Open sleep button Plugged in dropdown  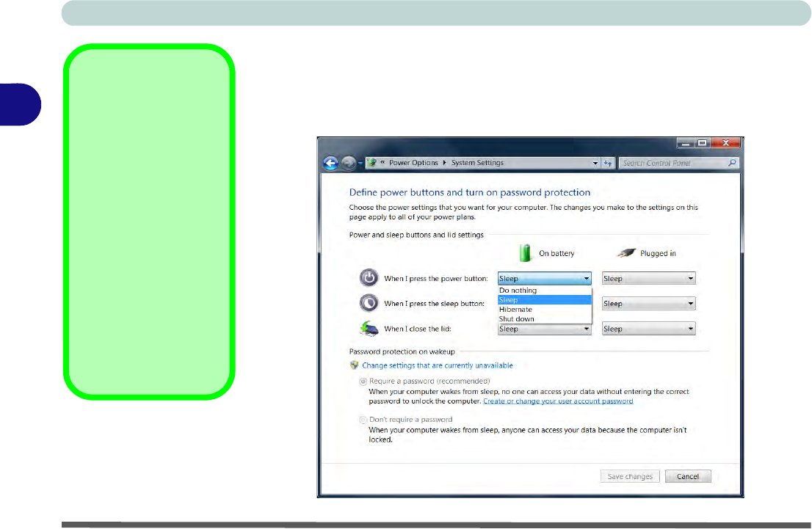[648, 303]
